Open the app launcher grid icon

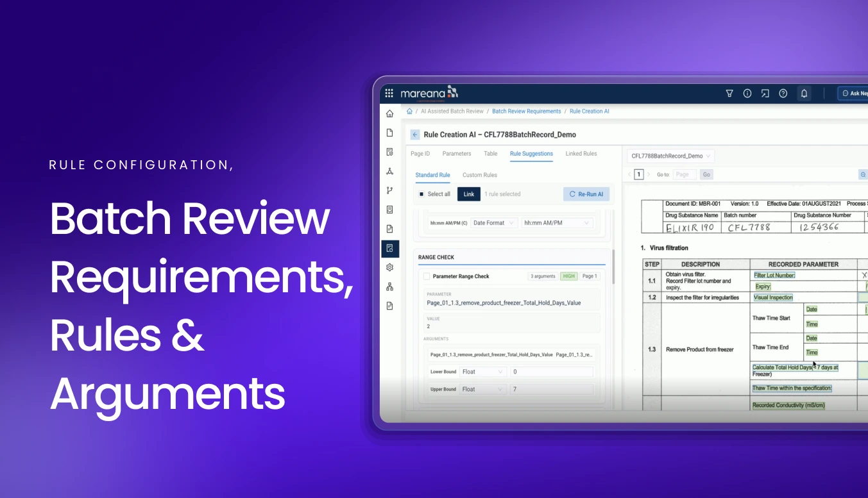click(x=389, y=93)
